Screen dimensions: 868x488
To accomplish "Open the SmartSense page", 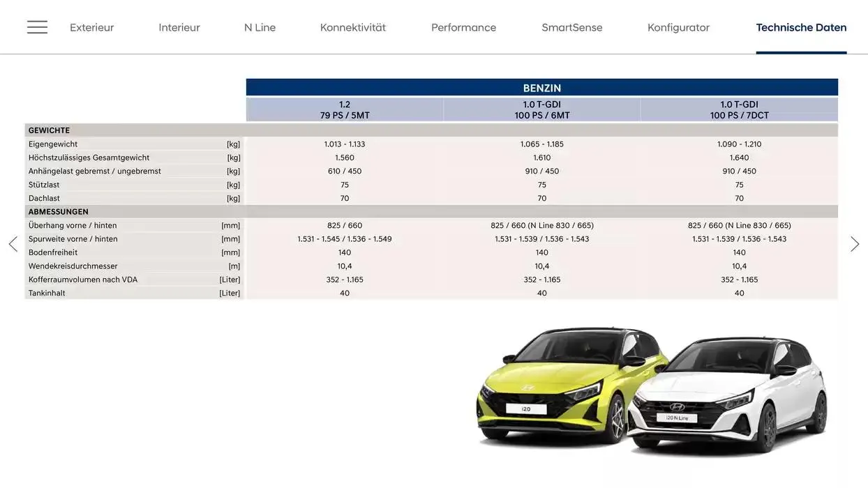I will 572,26.
